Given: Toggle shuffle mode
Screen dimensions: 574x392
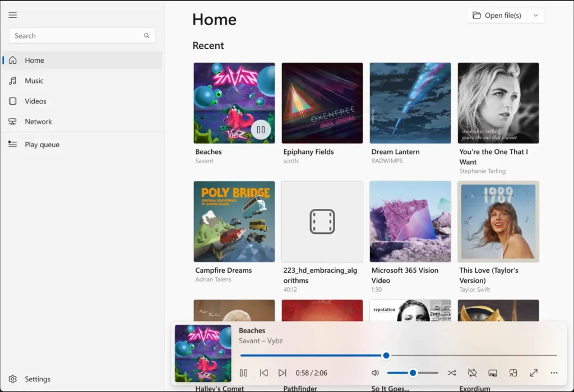Looking at the screenshot, I should point(452,373).
